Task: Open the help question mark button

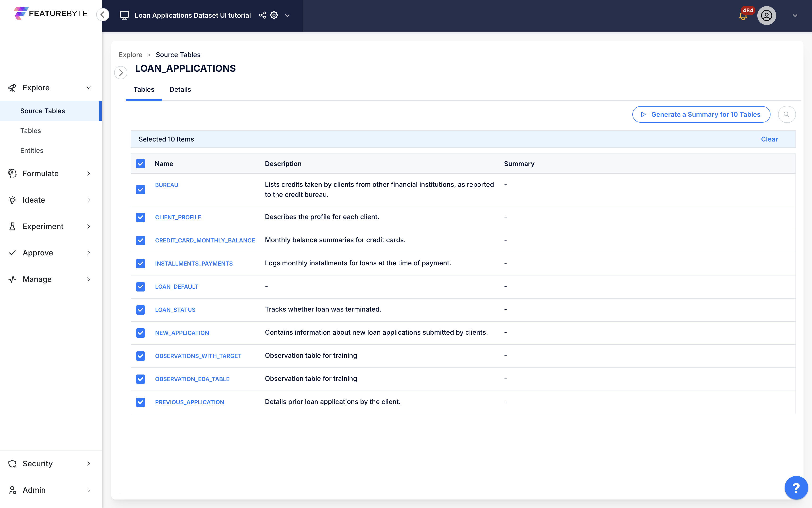Action: 796,487
